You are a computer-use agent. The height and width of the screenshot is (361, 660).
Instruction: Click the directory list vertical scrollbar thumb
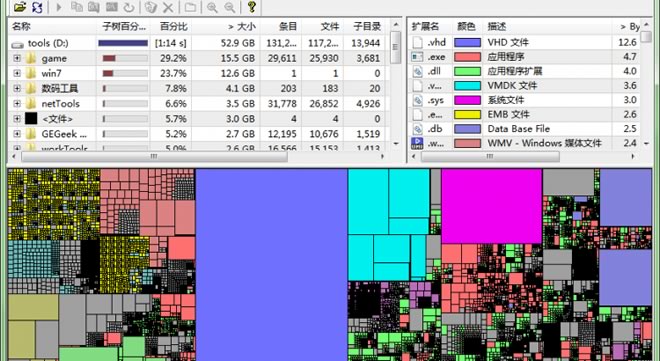(395, 48)
